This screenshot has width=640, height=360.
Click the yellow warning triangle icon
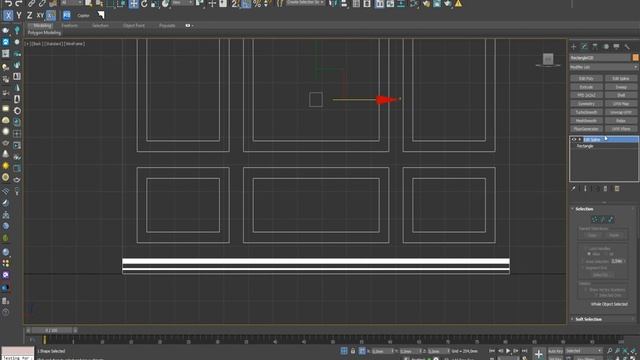458,4
